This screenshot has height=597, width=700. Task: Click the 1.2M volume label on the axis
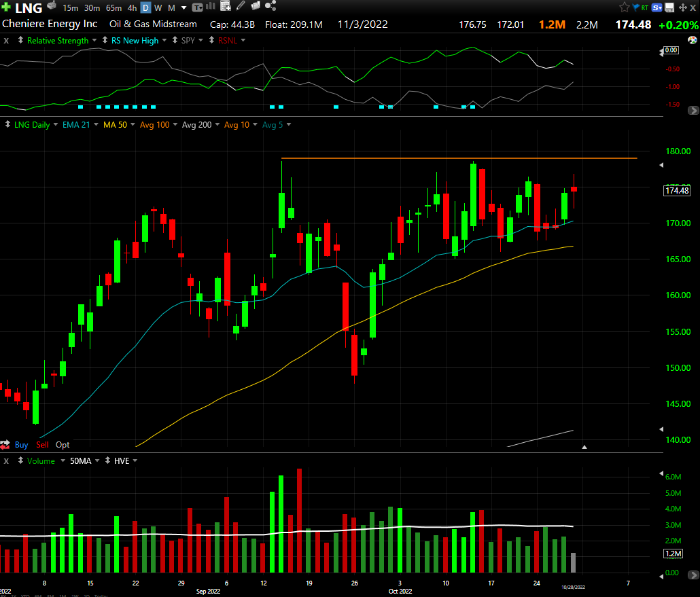[x=673, y=554]
